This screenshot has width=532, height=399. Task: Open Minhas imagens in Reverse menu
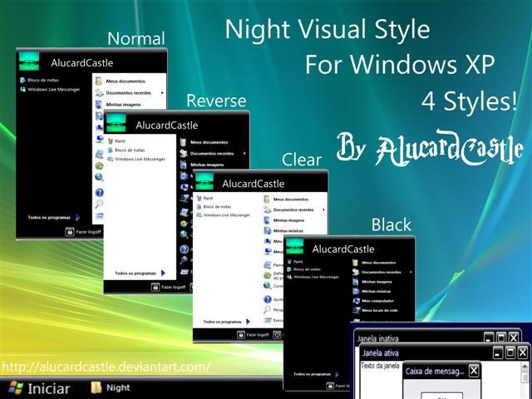click(202, 165)
